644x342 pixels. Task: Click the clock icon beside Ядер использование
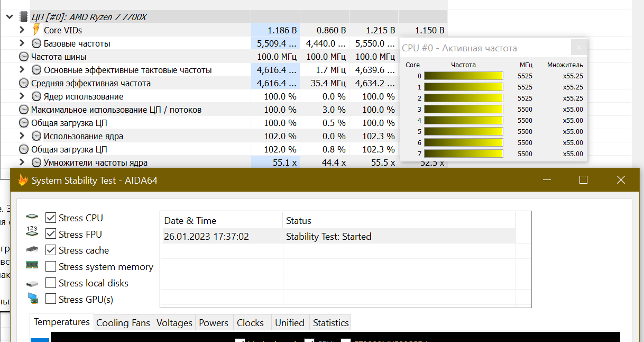[36, 96]
